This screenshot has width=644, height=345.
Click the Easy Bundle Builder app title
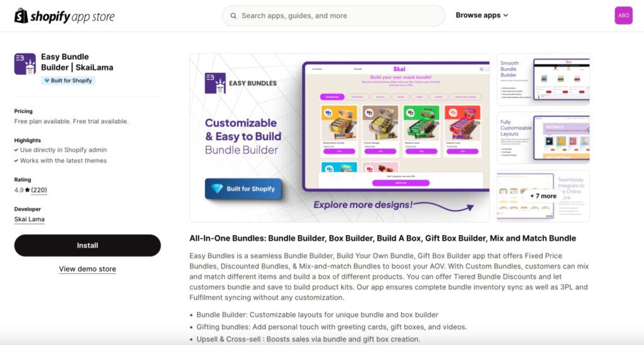77,62
